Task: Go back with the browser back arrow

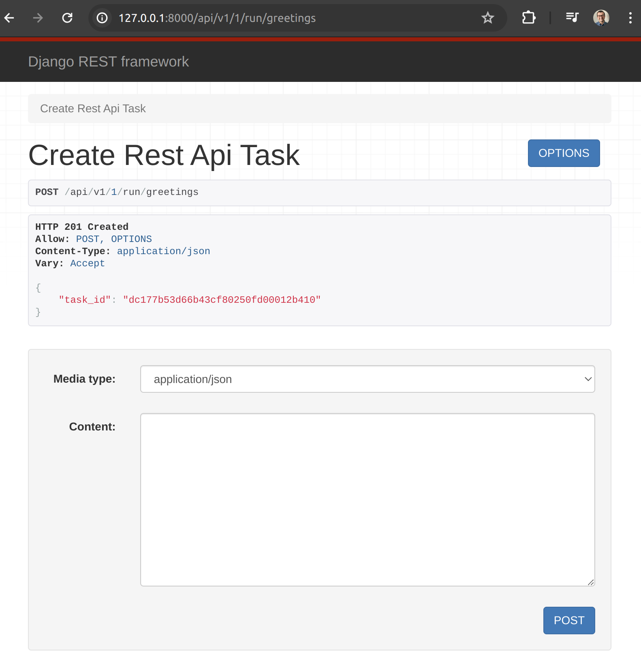Action: tap(9, 18)
